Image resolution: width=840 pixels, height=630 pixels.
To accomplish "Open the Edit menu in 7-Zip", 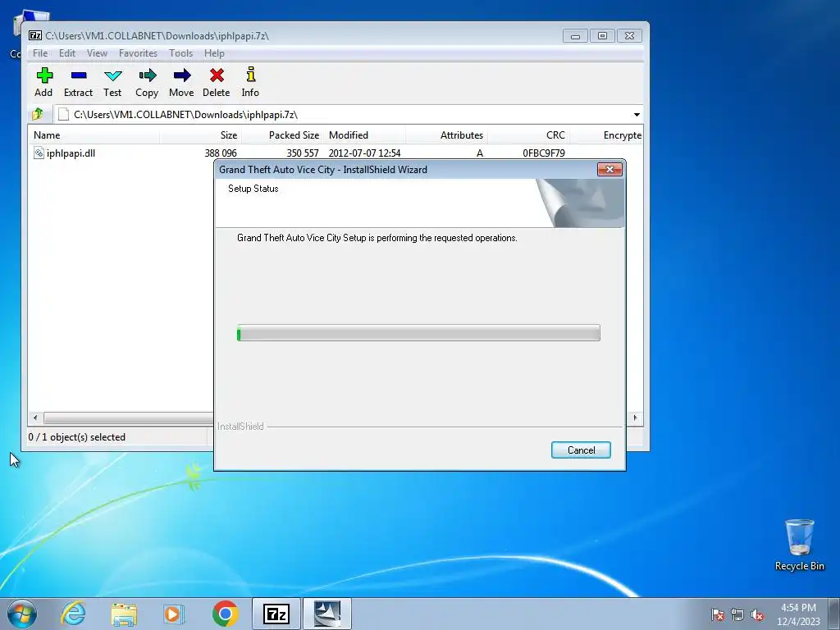I will click(x=67, y=53).
